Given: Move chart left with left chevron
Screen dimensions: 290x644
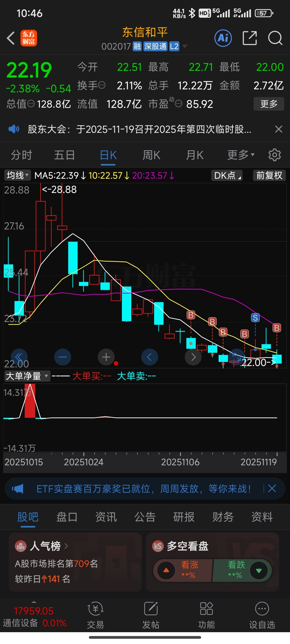Looking at the screenshot, I should 150,357.
